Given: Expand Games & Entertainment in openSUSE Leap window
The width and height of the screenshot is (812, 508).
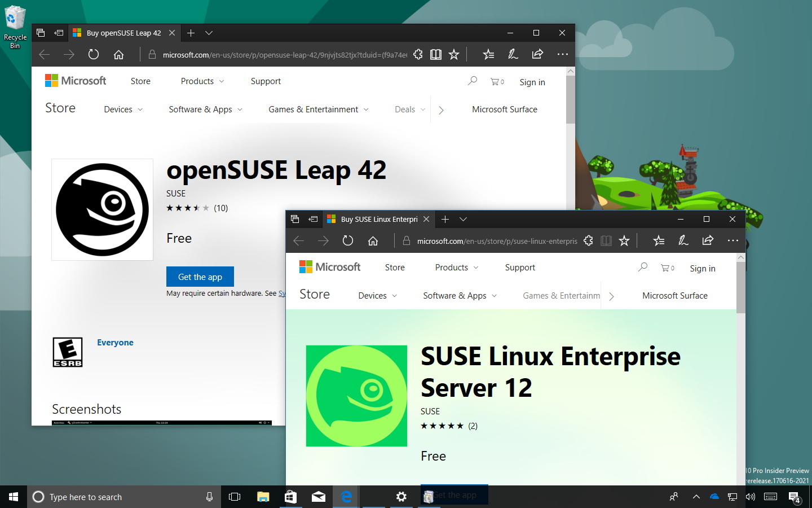Looking at the screenshot, I should pyautogui.click(x=319, y=110).
